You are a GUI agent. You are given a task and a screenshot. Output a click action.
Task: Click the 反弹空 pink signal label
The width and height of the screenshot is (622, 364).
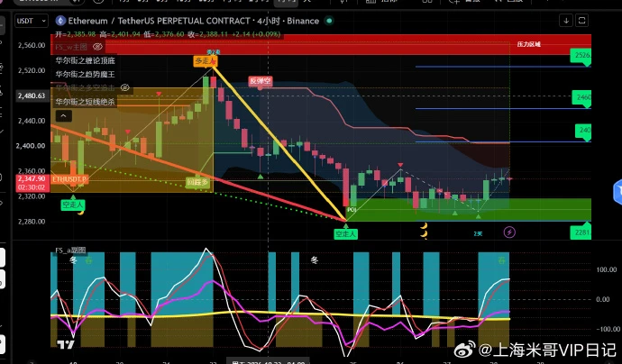260,81
